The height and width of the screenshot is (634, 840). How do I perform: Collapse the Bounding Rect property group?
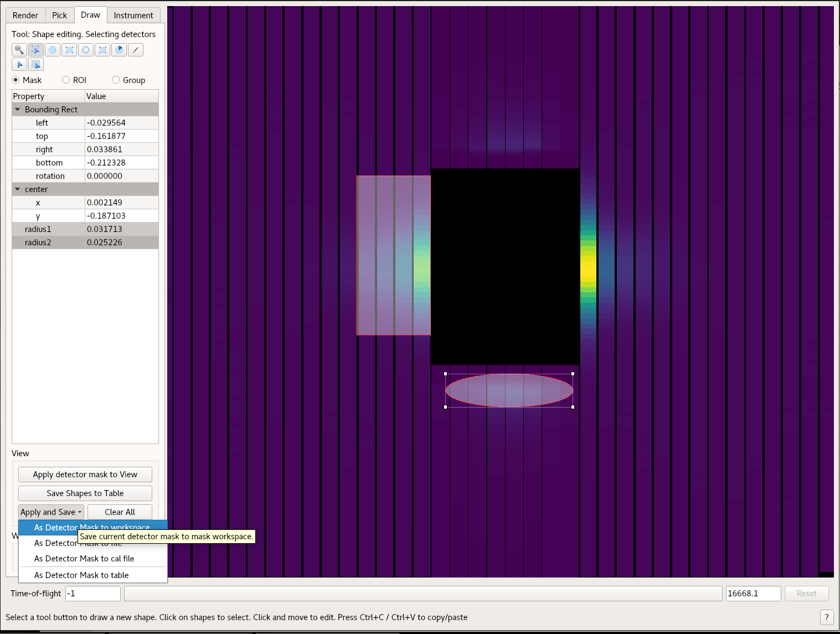pyautogui.click(x=18, y=110)
